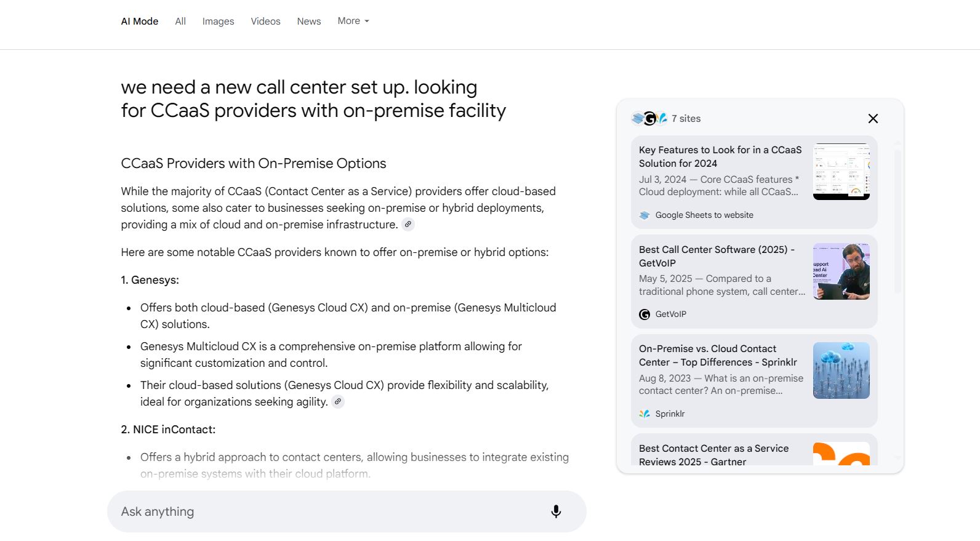Viewport: 980px width, 541px height.
Task: Click the Ask anything input field
Action: click(x=347, y=511)
